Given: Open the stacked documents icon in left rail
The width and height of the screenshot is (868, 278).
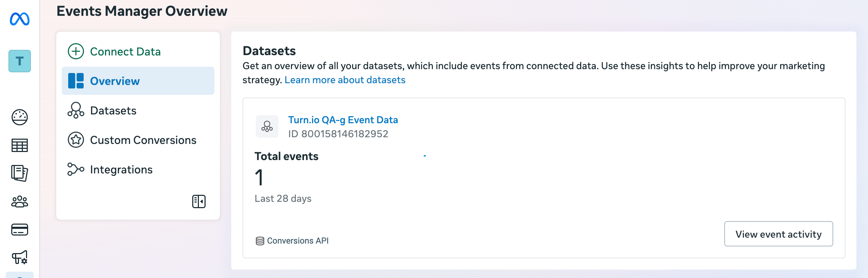Looking at the screenshot, I should coord(20,173).
